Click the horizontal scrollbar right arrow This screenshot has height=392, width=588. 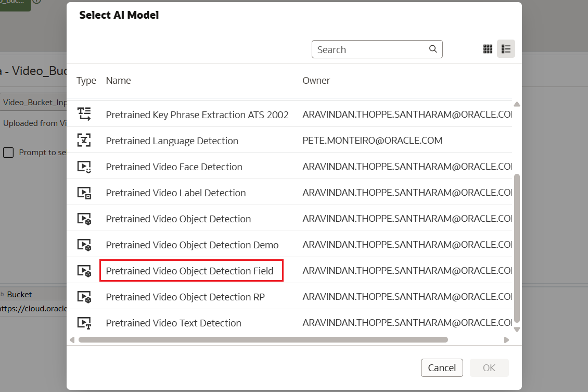click(506, 339)
